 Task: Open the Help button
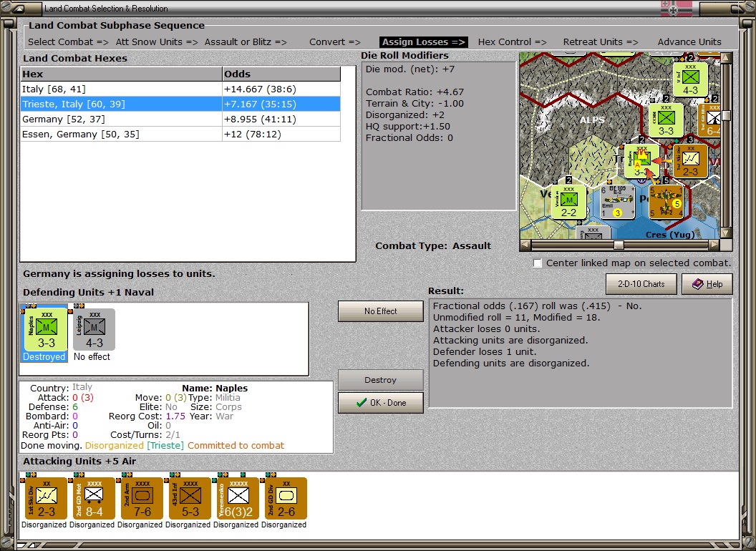pyautogui.click(x=707, y=284)
